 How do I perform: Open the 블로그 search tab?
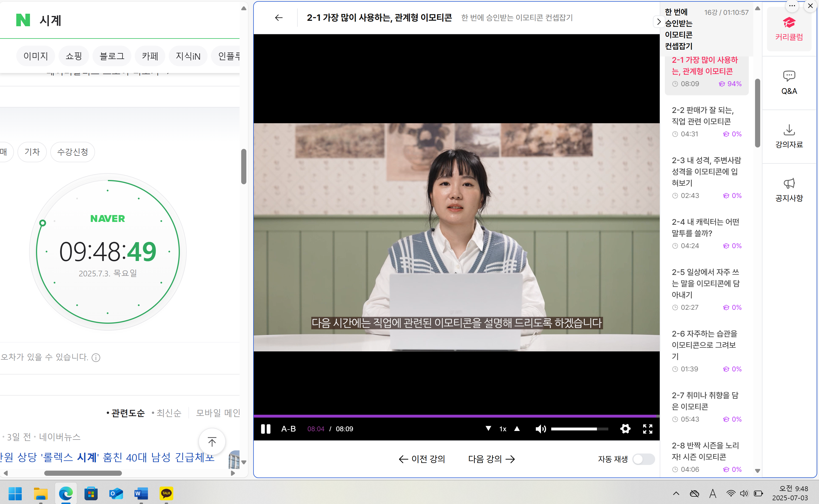pos(112,56)
